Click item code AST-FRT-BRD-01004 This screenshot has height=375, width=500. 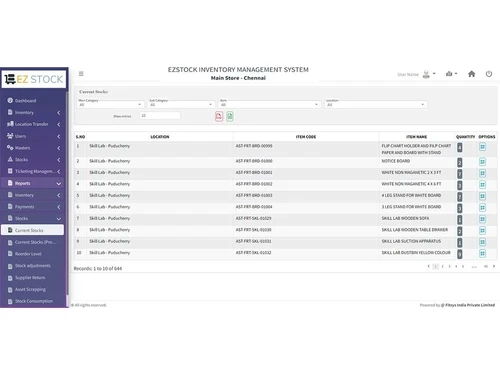tap(254, 207)
